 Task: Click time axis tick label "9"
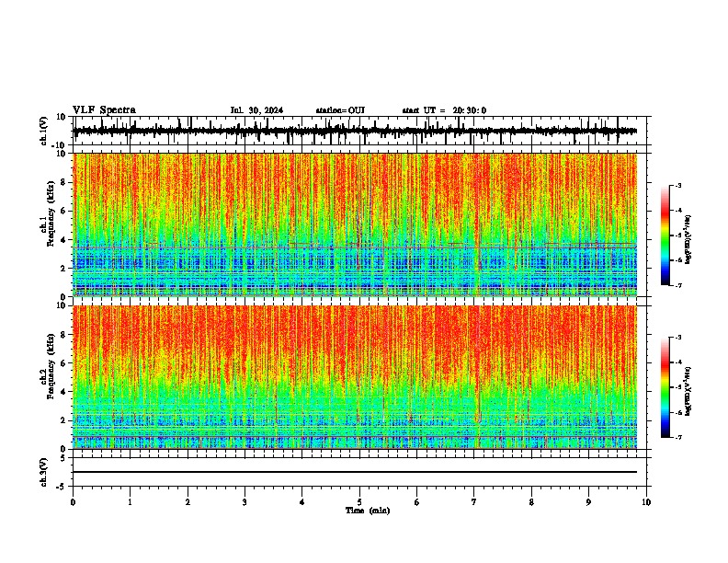(588, 502)
